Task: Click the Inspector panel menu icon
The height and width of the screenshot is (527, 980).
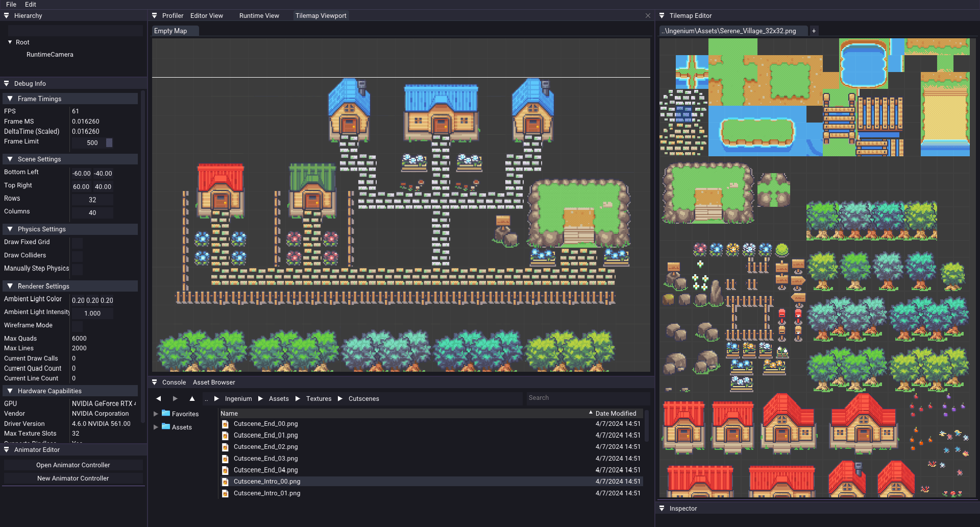Action: tap(662, 508)
